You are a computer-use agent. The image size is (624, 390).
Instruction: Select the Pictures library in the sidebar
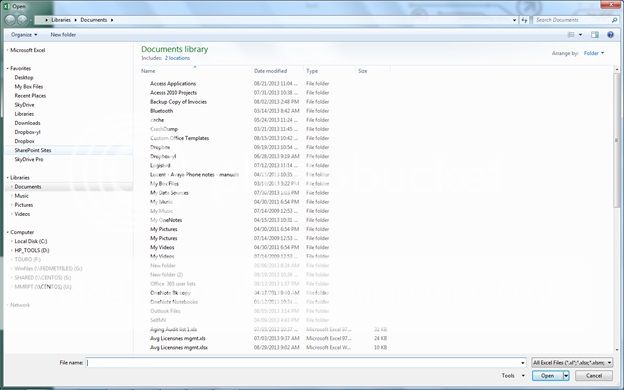(x=24, y=205)
